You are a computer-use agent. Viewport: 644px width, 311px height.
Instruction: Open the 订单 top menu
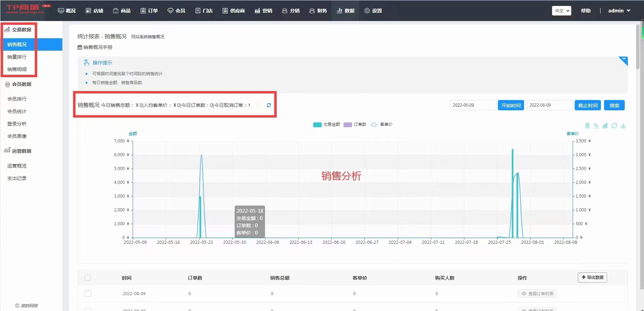(149, 11)
